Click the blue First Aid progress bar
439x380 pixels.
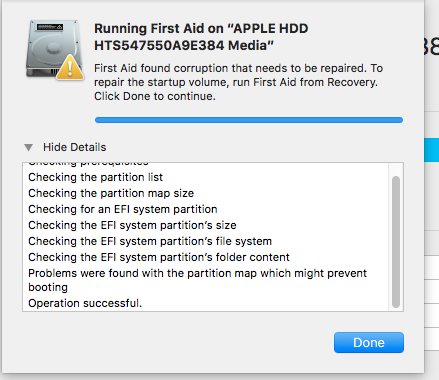click(249, 120)
